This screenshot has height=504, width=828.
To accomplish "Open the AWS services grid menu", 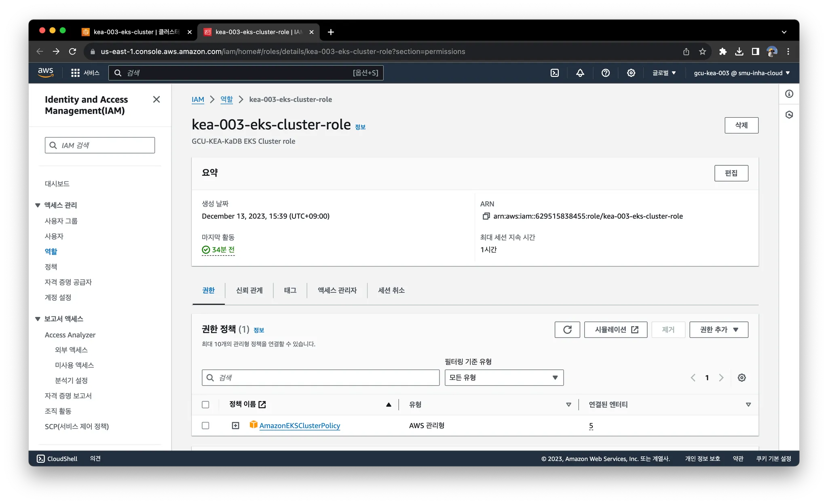I will 75,73.
